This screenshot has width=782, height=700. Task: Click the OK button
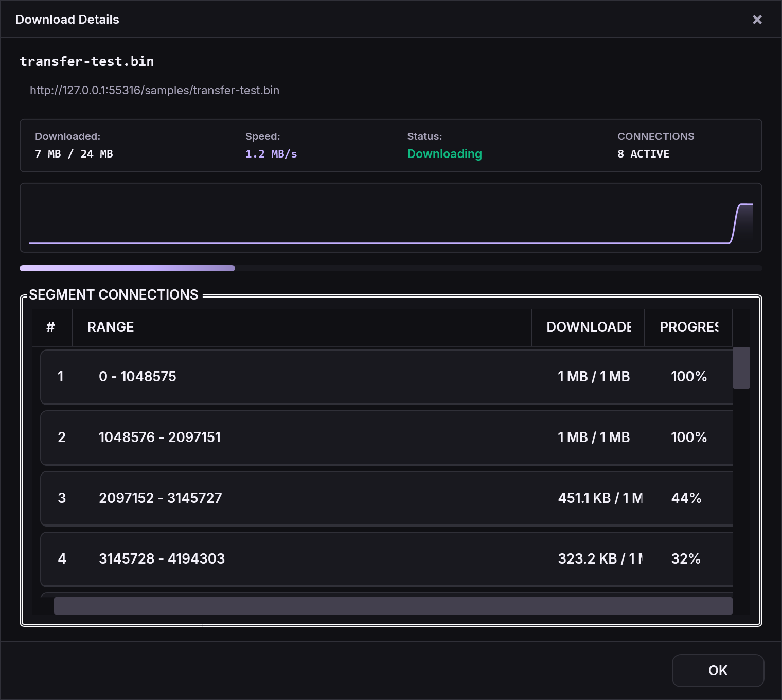(718, 670)
